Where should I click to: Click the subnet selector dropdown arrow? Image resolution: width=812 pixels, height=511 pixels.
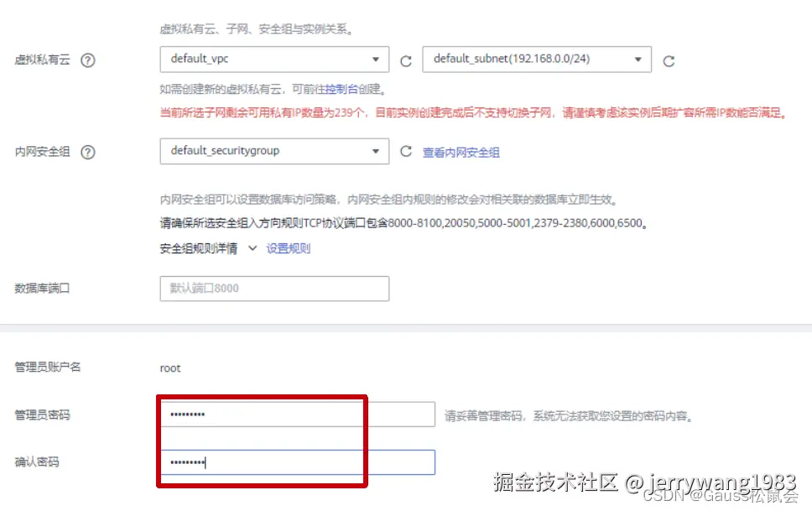(x=638, y=60)
